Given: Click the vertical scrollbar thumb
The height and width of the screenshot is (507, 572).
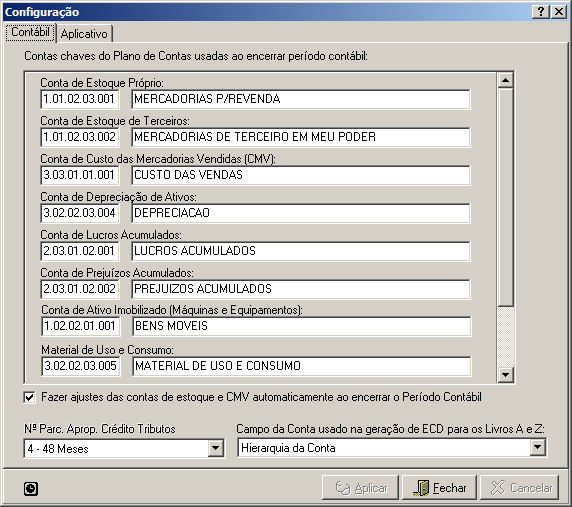Looking at the screenshot, I should (x=505, y=197).
